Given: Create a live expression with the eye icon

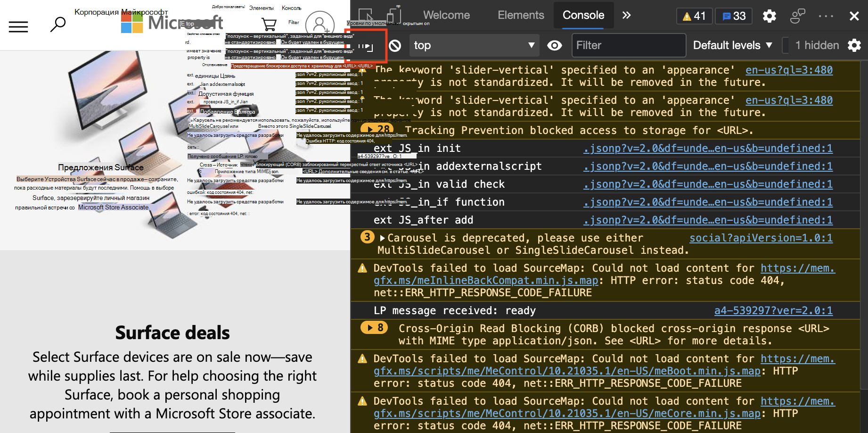Looking at the screenshot, I should coord(555,45).
